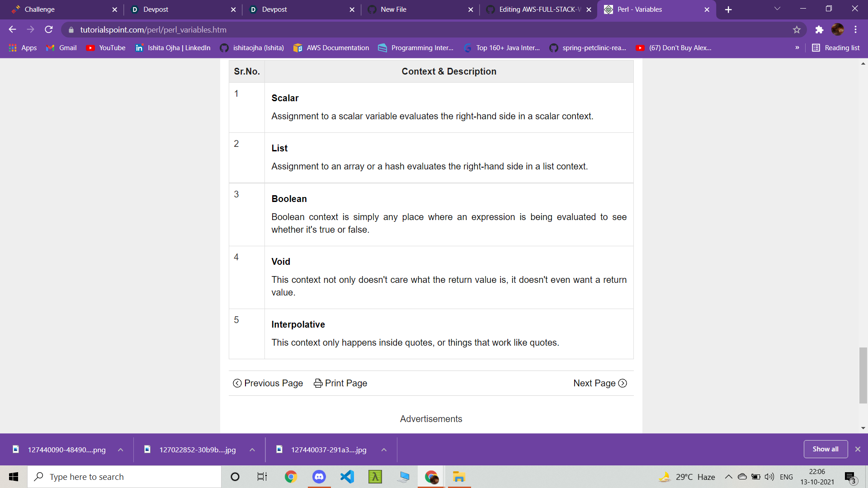Open the Chrome three-dot menu
This screenshot has width=868, height=488.
pyautogui.click(x=855, y=30)
